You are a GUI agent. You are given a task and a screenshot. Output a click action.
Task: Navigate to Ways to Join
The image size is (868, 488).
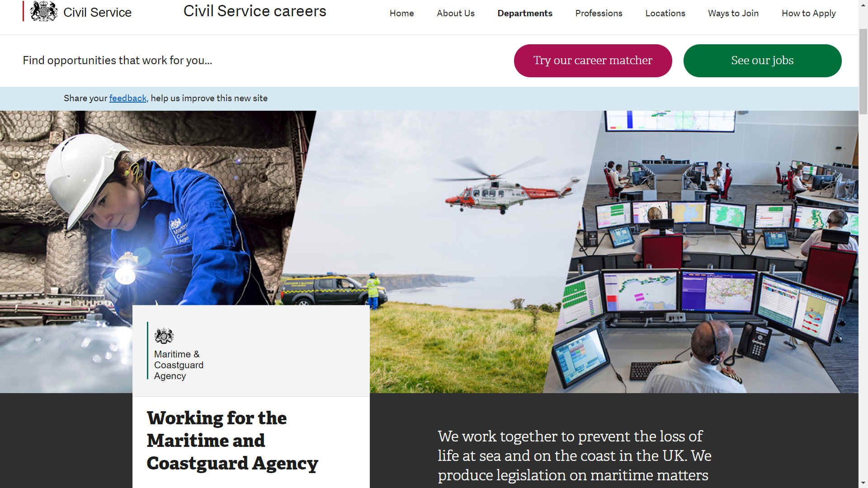(733, 13)
